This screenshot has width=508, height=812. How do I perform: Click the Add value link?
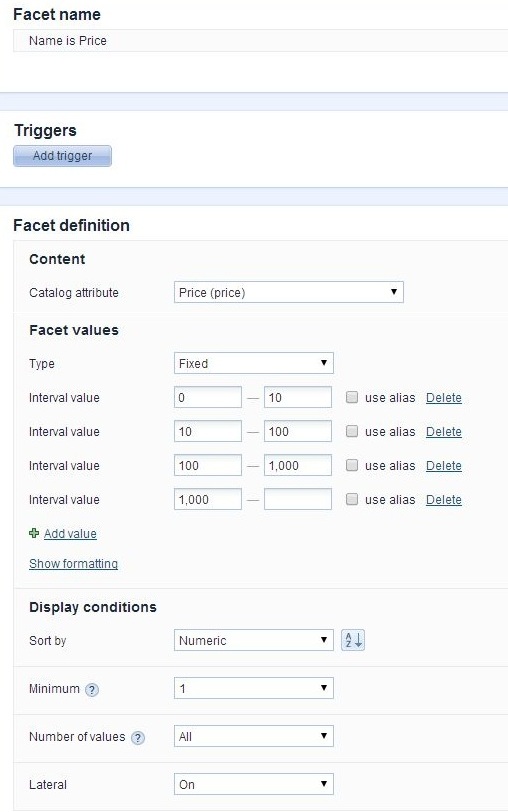tap(70, 533)
